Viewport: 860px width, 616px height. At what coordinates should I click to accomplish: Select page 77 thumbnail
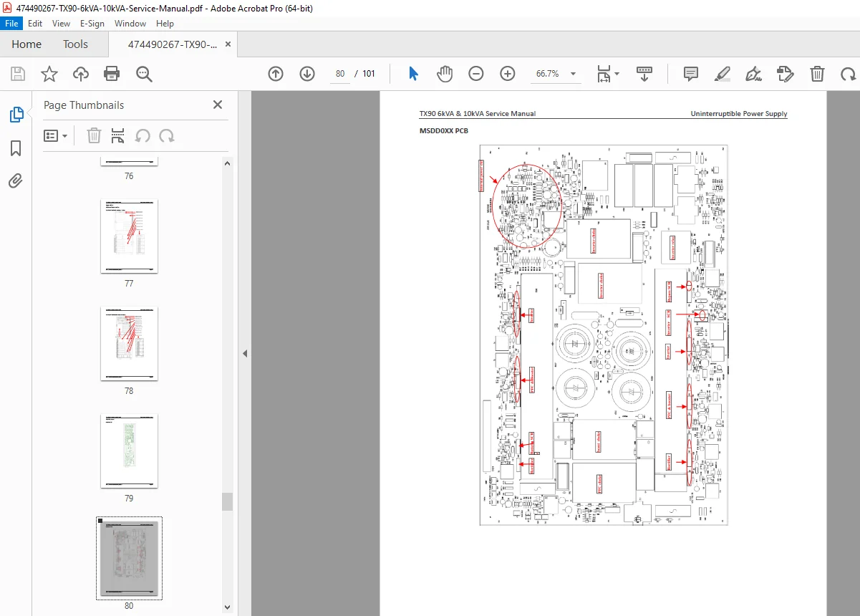[x=129, y=236]
